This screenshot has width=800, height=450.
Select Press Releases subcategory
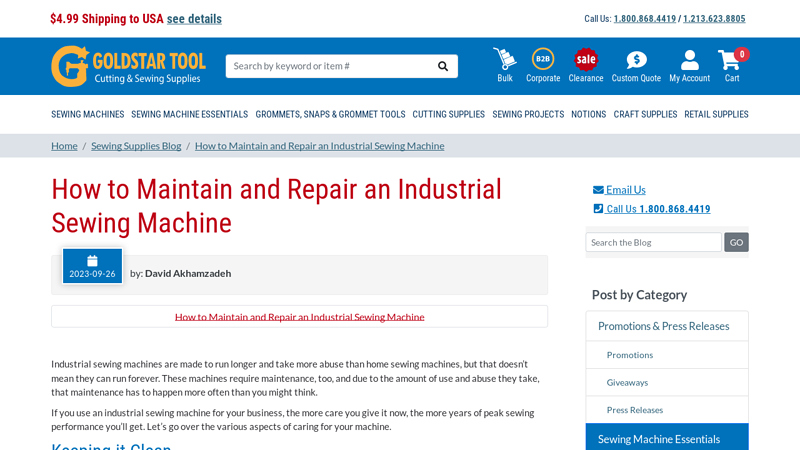tap(667, 410)
